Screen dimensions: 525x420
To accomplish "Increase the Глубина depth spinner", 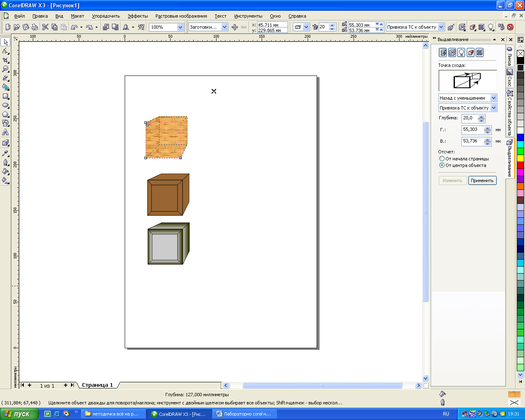I will tap(482, 116).
